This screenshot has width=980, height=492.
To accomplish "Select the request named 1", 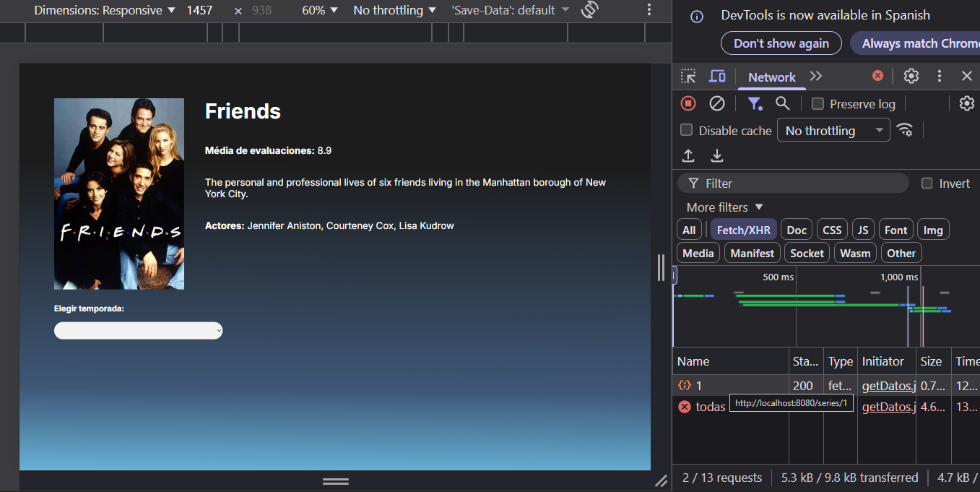I will point(826,386).
